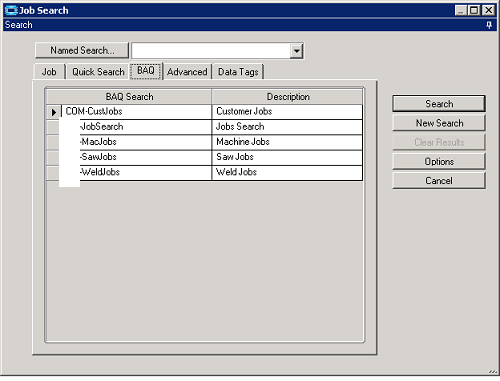Click the Customer Jobs description cell
The image size is (500, 381).
coord(287,112)
